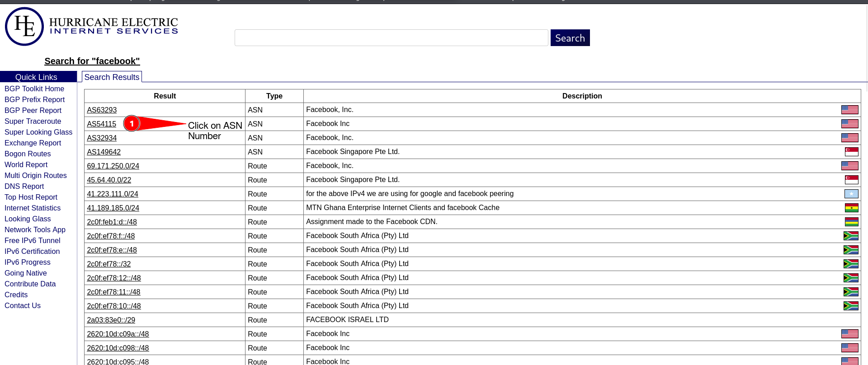Click the Ghana flag in the 41.189.185.0/24 row
The width and height of the screenshot is (868, 365).
(851, 208)
